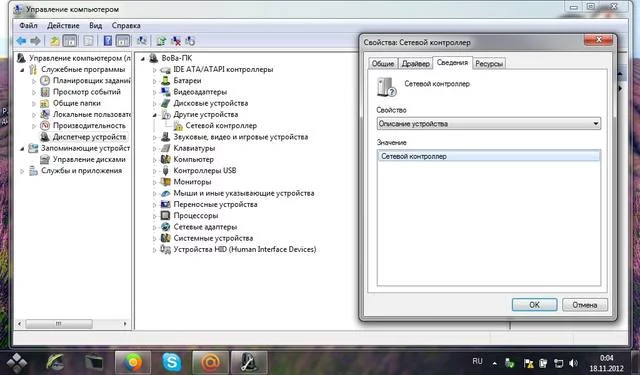Open the Start menu button
This screenshot has height=375, width=640.
pyautogui.click(x=16, y=362)
